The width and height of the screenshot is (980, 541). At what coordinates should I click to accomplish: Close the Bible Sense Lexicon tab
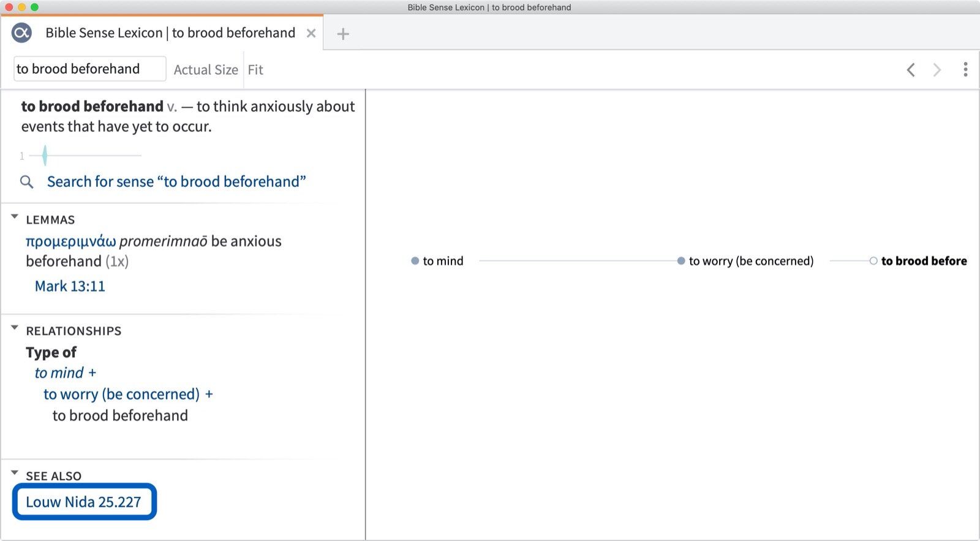(311, 33)
